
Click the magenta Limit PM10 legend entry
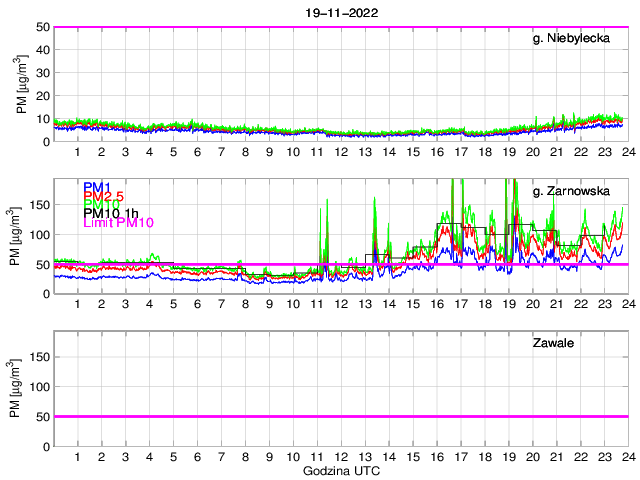click(118, 222)
